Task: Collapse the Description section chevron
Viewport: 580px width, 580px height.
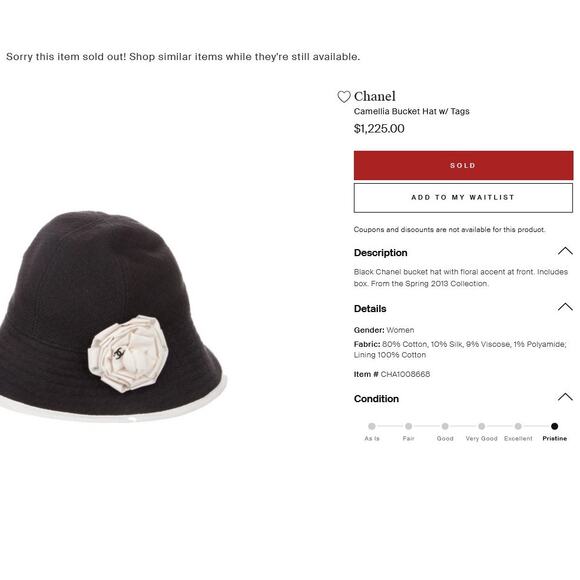Action: pyautogui.click(x=565, y=251)
